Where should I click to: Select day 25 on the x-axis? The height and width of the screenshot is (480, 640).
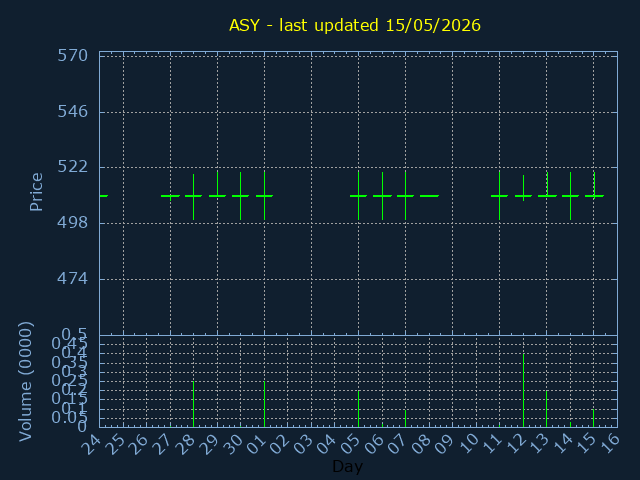point(115,443)
